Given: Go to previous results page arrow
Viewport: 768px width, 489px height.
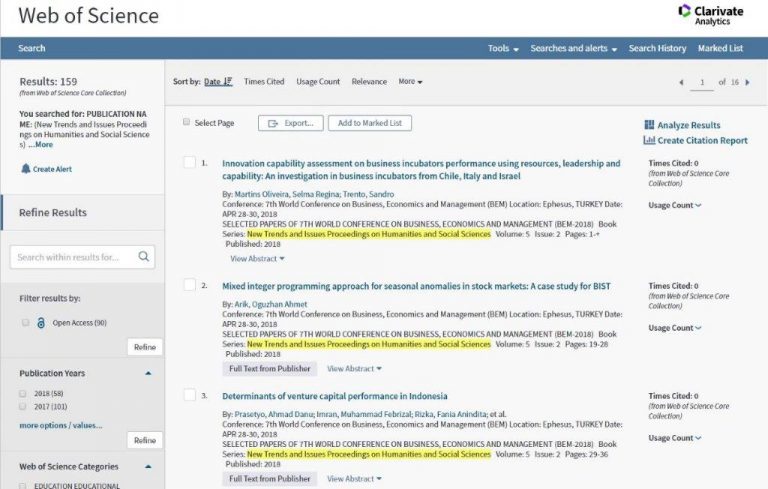Looking at the screenshot, I should tap(681, 82).
